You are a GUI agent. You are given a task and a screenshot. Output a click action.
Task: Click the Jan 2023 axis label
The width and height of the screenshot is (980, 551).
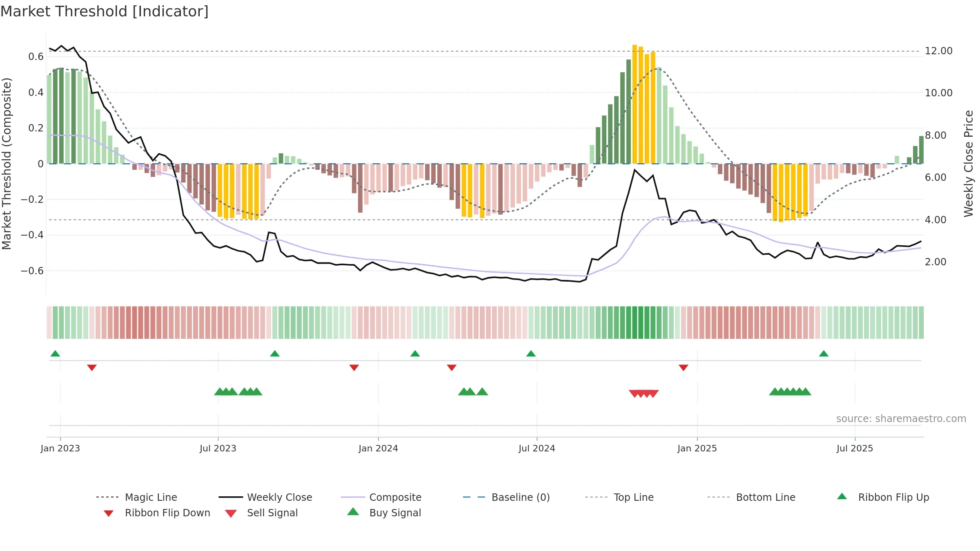60,448
